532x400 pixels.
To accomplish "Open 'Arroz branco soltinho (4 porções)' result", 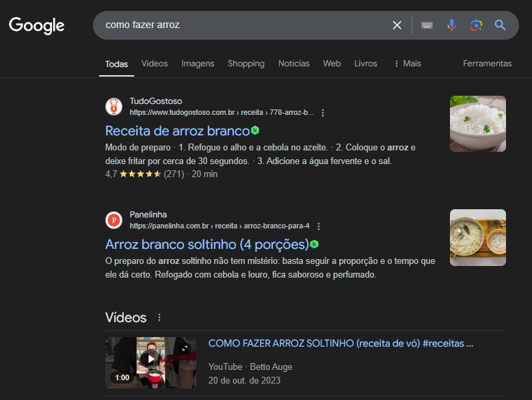I will pyautogui.click(x=207, y=245).
